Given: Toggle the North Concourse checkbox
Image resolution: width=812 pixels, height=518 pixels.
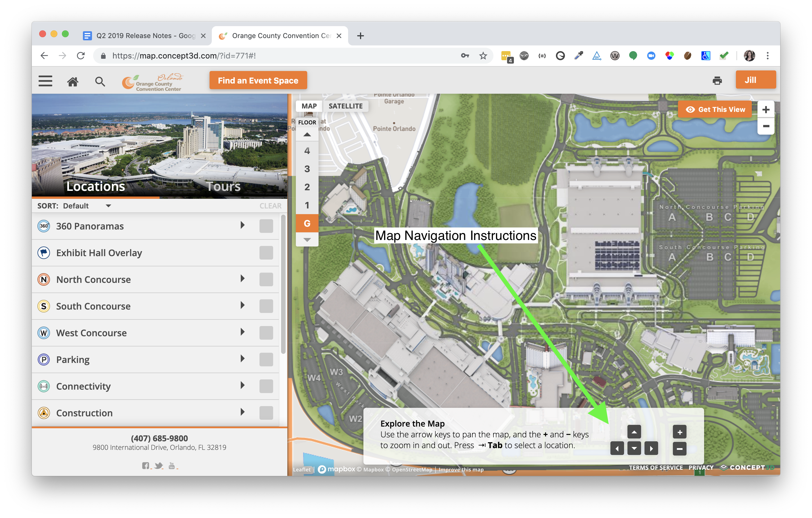Looking at the screenshot, I should (266, 279).
